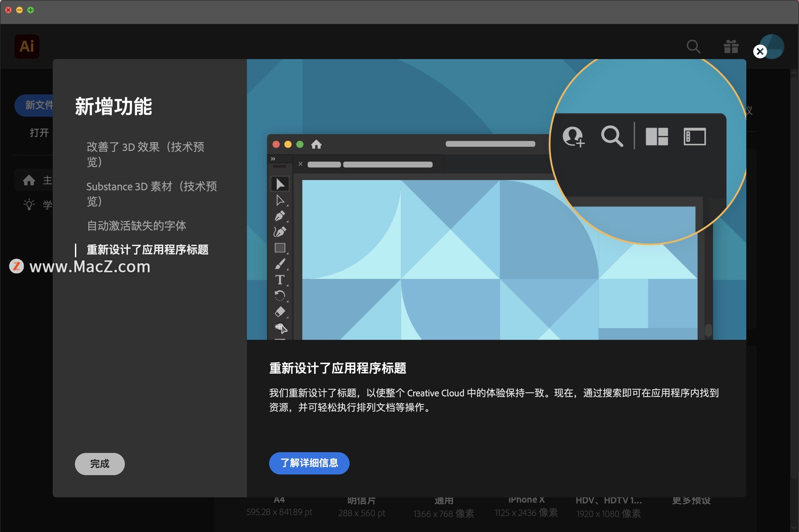Choose the A4 document preset

pos(279,506)
